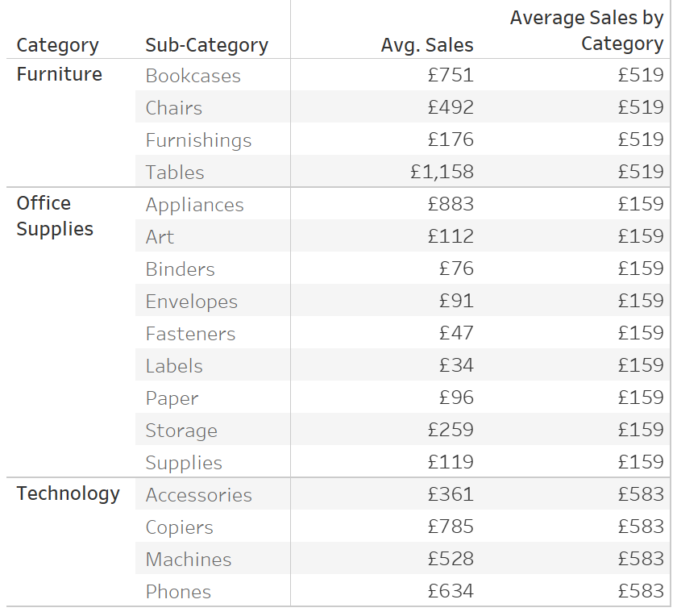Viewport: 677px width, 616px height.
Task: Click the £34 Labels sales value
Action: [x=455, y=365]
